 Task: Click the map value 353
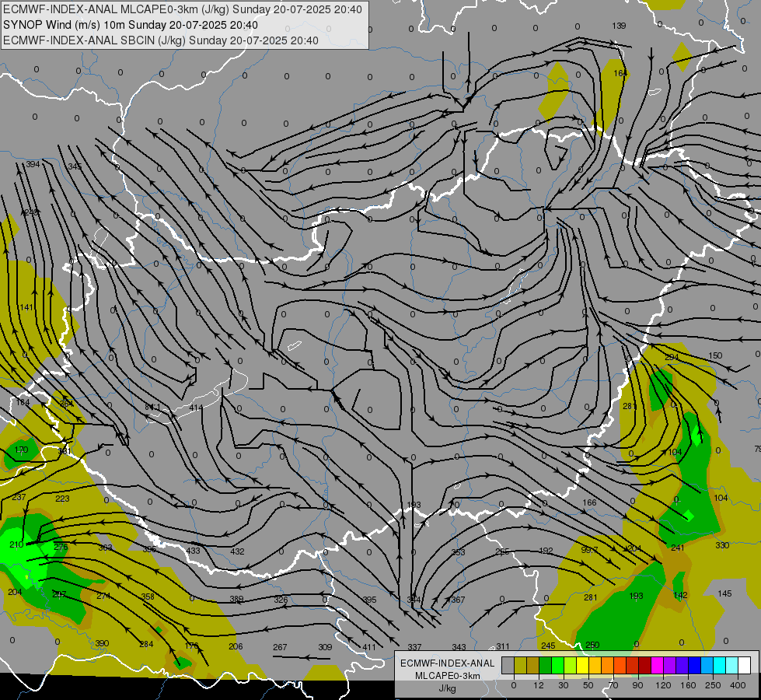tap(458, 552)
